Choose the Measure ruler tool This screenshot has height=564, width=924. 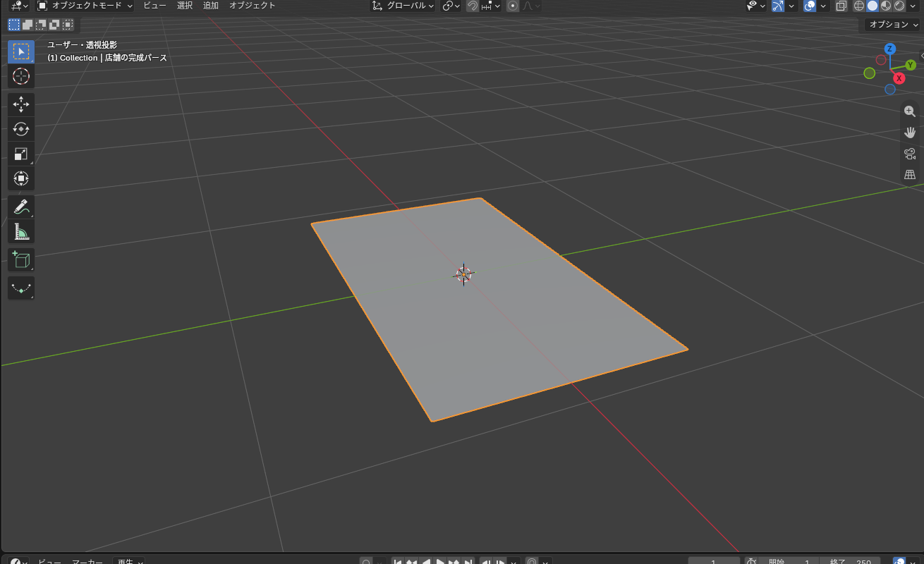21,232
